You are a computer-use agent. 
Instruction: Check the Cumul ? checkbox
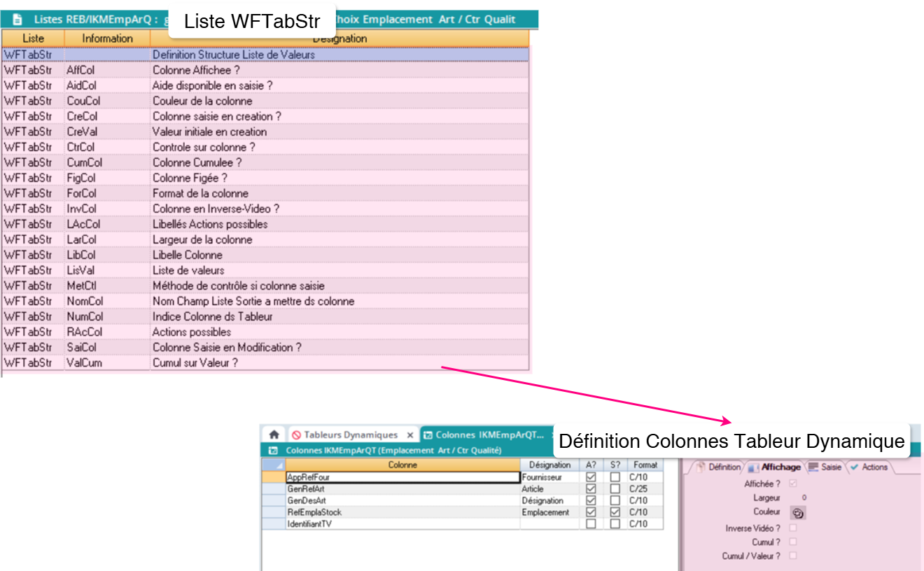[794, 542]
